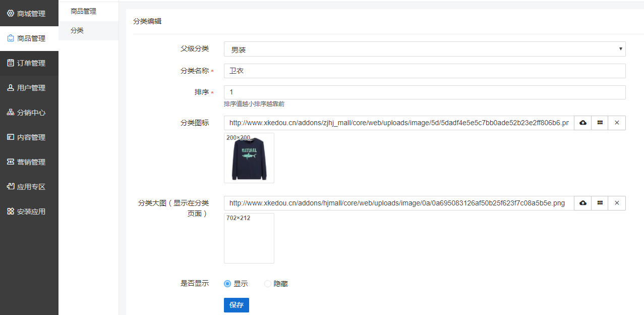The image size is (644, 315).
Task: Switch to 商品管理 submenu item
Action: pyautogui.click(x=83, y=11)
